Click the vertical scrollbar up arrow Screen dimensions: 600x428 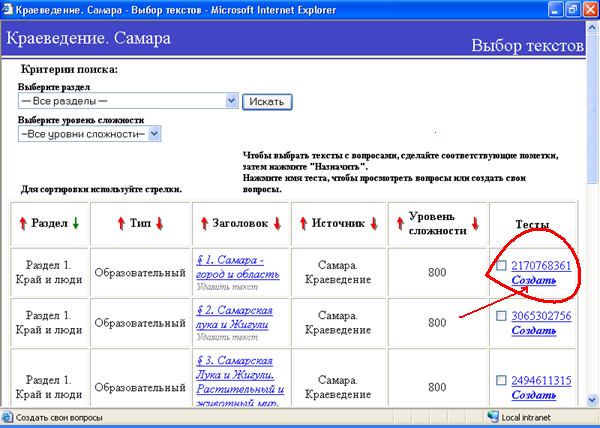[x=592, y=28]
